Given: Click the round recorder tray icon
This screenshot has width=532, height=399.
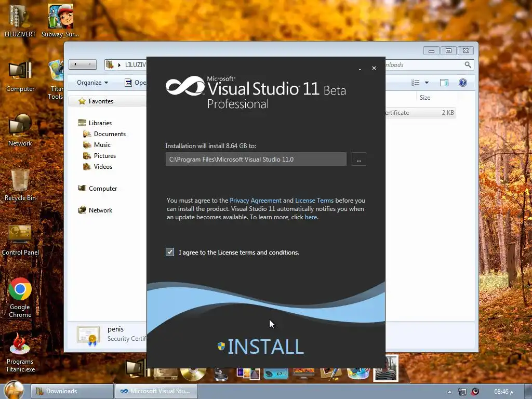Looking at the screenshot, I should coord(475,392).
